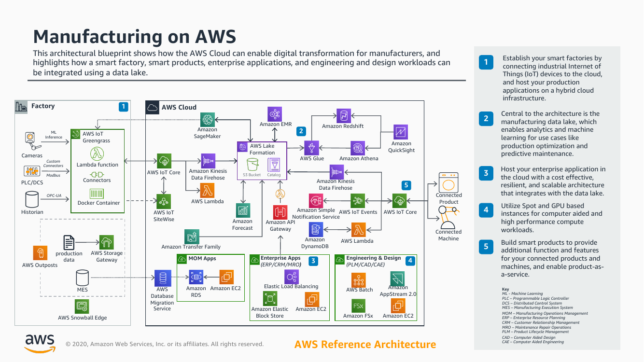Select the Connected Product washer icon
Viewport: 644px width, 362px height.
click(448, 182)
